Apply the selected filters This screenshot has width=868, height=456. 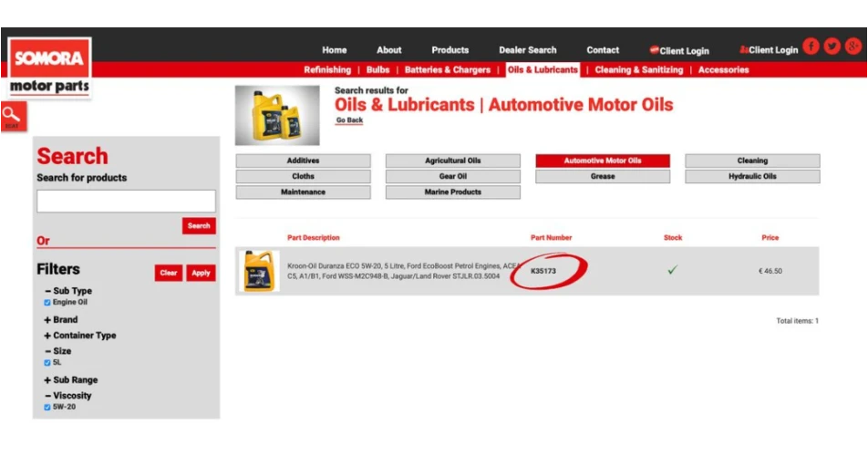[x=201, y=273]
